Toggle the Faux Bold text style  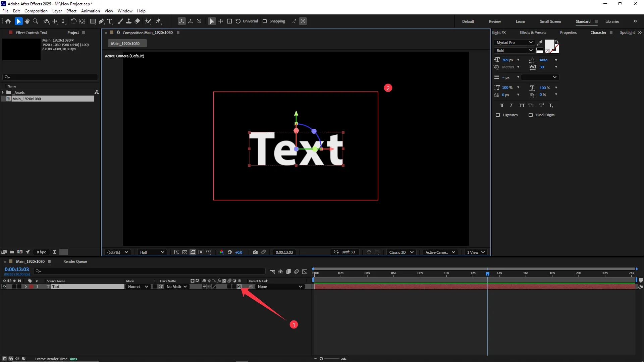(x=502, y=106)
